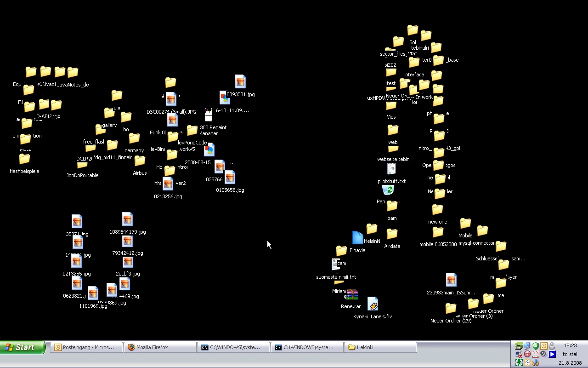The height and width of the screenshot is (368, 588).
Task: Select the germany folder icon
Action: click(134, 138)
